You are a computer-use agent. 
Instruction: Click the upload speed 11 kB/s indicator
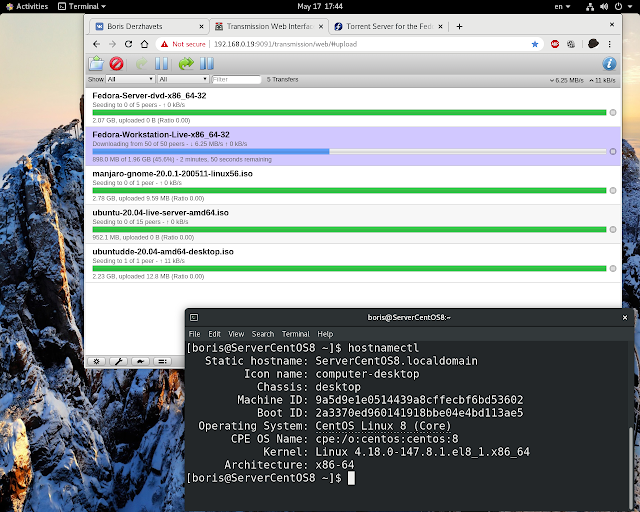click(602, 80)
